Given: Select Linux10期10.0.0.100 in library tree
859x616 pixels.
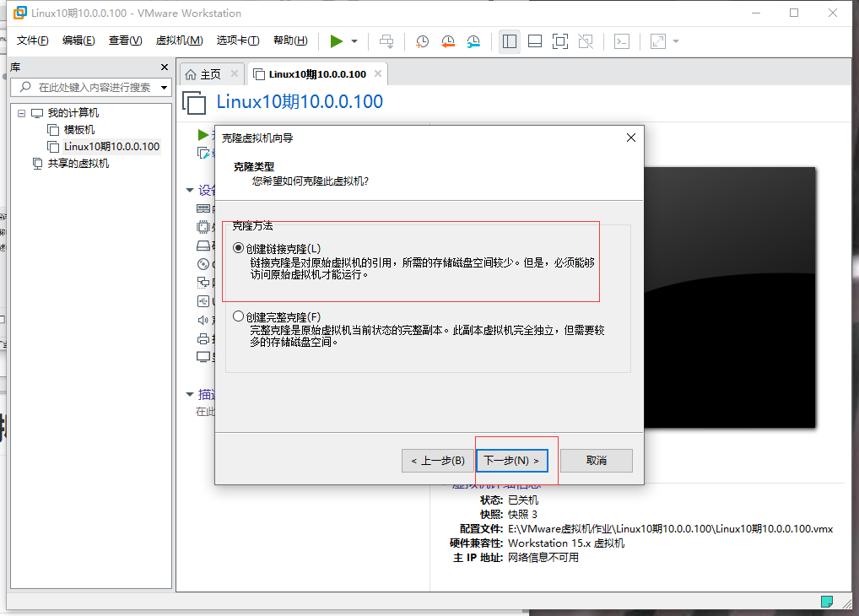Looking at the screenshot, I should pos(111,146).
